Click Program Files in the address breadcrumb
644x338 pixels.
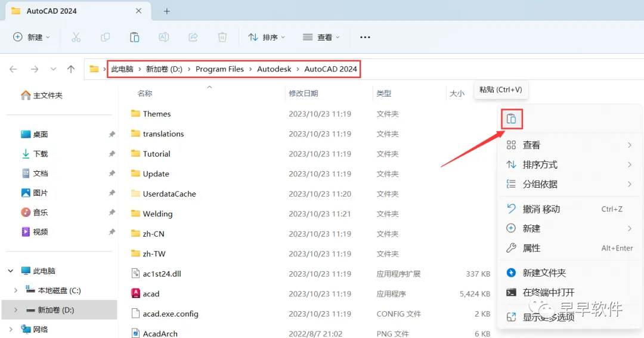click(219, 69)
